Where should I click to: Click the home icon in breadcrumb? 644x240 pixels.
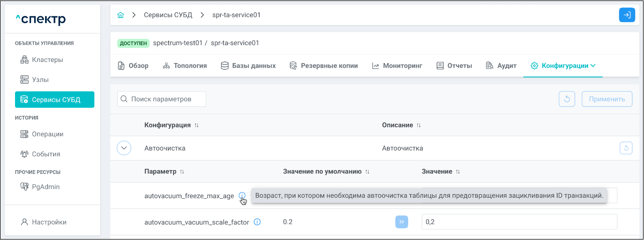121,15
